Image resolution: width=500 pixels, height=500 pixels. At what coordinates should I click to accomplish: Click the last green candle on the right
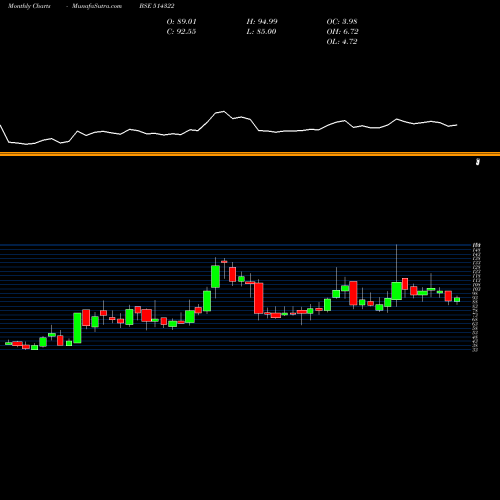[457, 300]
